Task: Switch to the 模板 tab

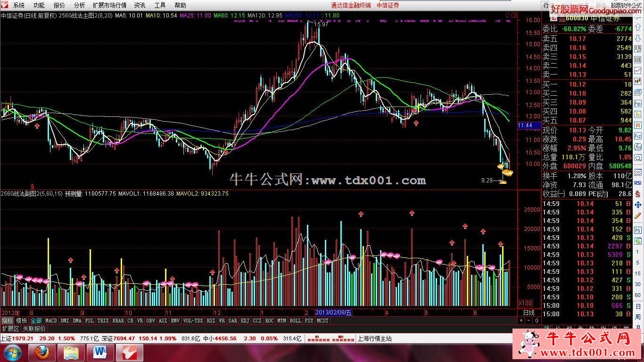Action: [22, 321]
